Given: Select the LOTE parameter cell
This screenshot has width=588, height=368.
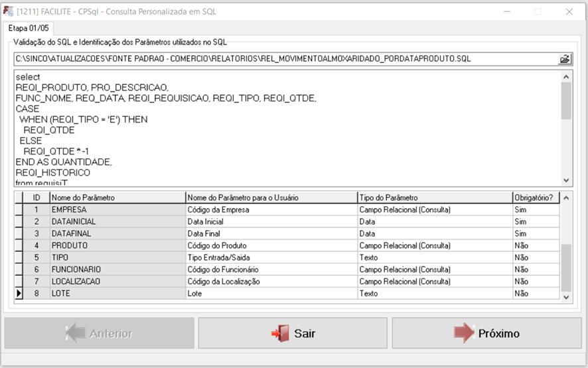Looking at the screenshot, I should pyautogui.click(x=117, y=294).
